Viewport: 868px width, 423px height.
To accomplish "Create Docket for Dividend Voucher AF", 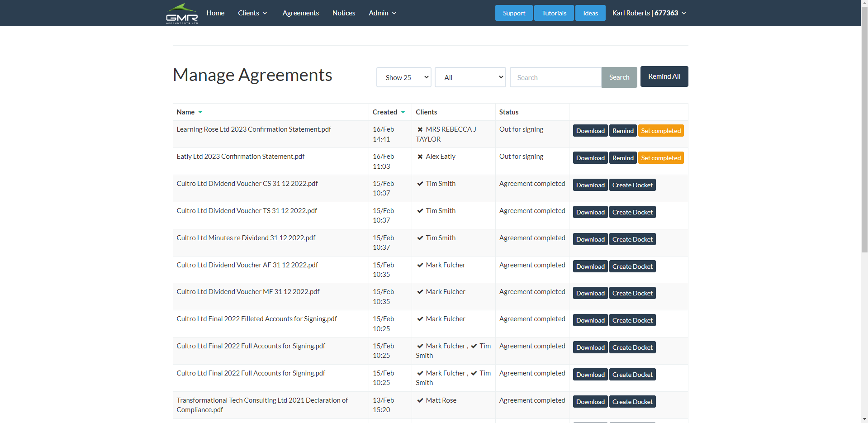I will [x=632, y=266].
